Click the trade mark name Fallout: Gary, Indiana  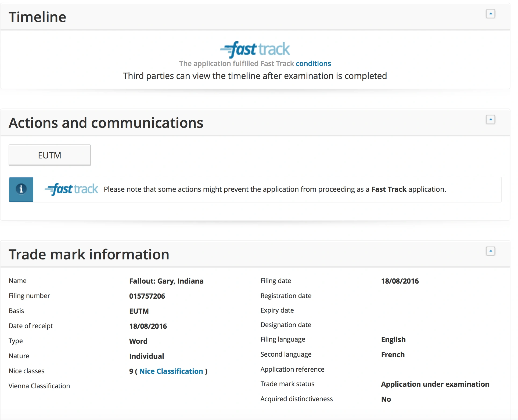click(x=166, y=281)
